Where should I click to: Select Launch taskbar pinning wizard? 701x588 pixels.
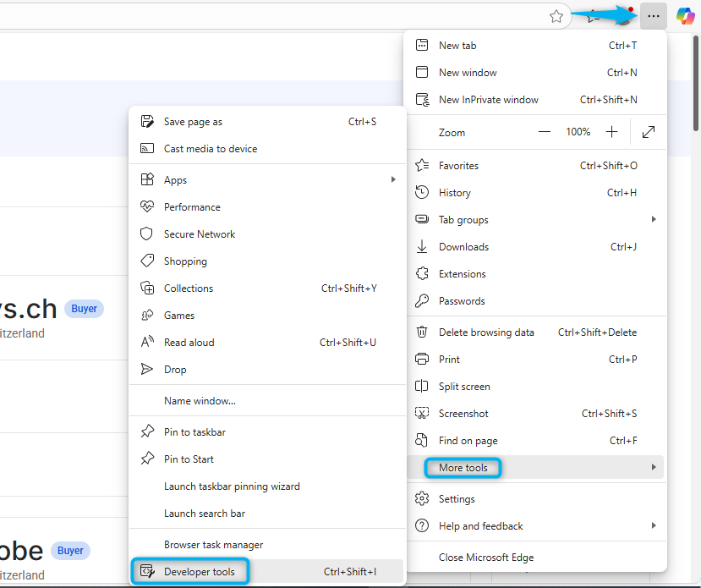click(x=268, y=486)
